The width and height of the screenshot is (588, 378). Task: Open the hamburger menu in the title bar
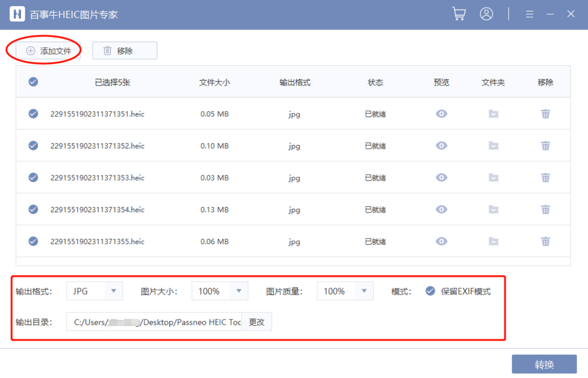(529, 14)
